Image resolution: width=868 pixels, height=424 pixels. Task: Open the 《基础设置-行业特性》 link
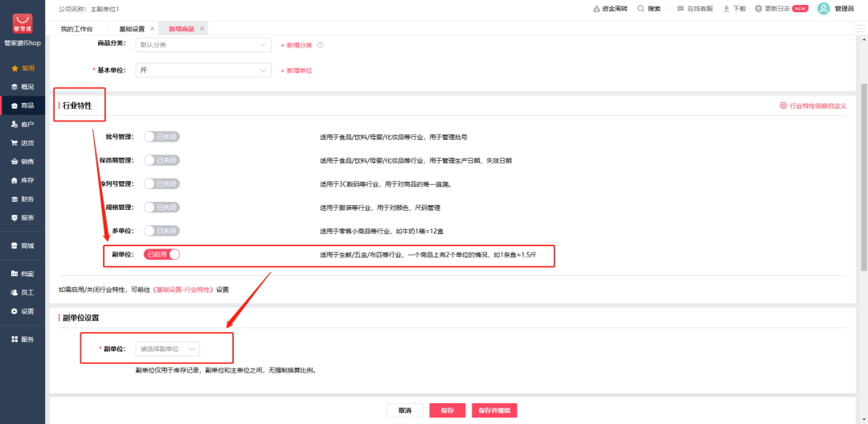[x=183, y=290]
